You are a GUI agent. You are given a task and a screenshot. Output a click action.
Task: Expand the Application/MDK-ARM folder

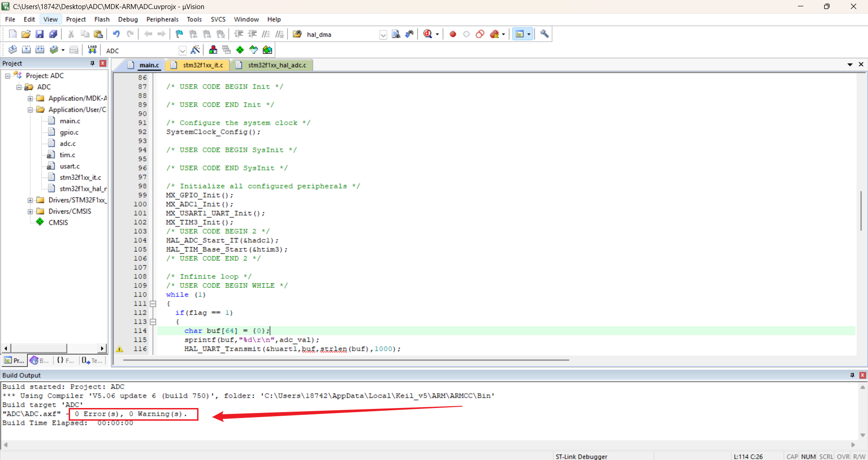(x=30, y=98)
